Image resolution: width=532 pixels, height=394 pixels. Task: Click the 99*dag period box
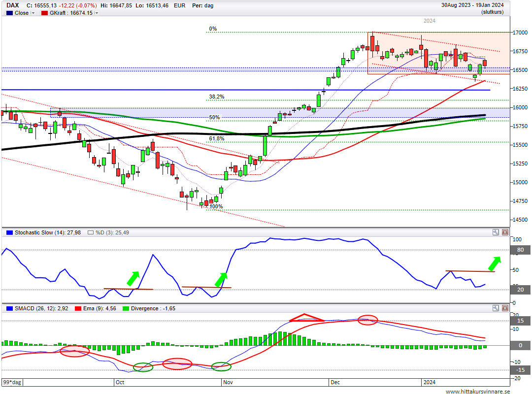(12, 382)
